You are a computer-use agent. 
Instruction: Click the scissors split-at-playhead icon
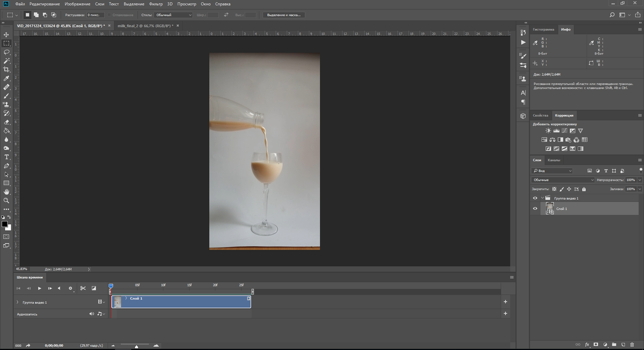tap(83, 288)
